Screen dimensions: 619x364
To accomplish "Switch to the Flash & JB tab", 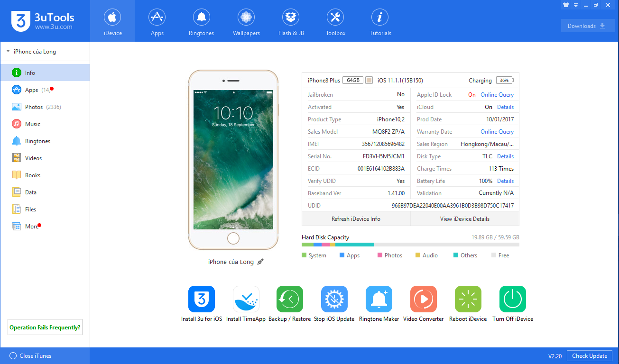I will click(x=291, y=22).
